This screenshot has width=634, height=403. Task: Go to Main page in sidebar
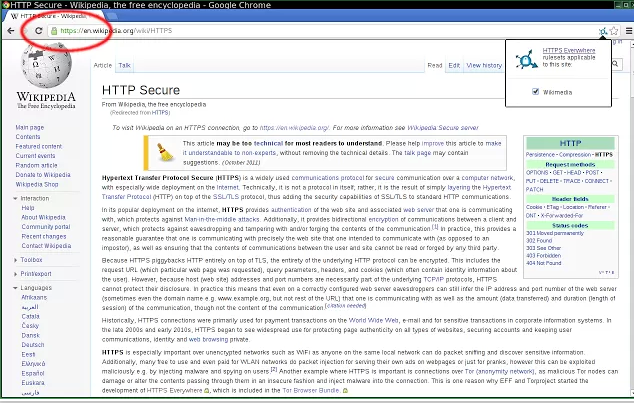30,127
